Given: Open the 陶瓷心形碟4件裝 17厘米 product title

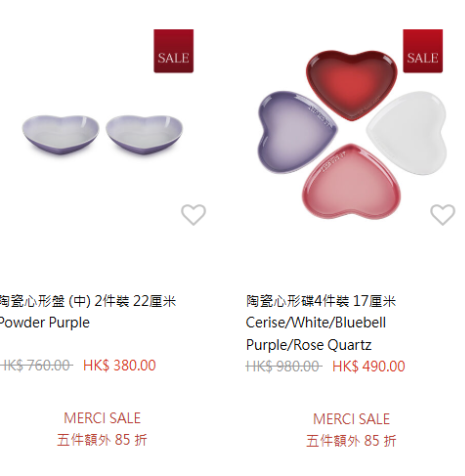Looking at the screenshot, I should [321, 301].
